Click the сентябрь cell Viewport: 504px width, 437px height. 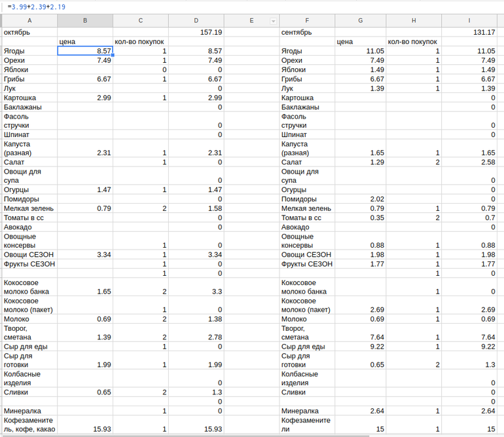click(307, 32)
